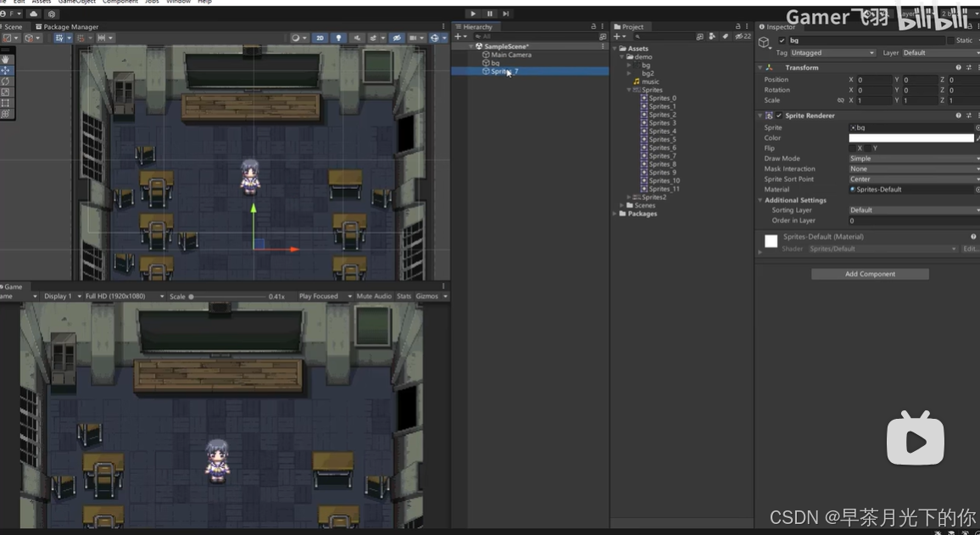Select the Rotate tool in Scene view
Image resolution: width=980 pixels, height=535 pixels.
(x=6, y=81)
